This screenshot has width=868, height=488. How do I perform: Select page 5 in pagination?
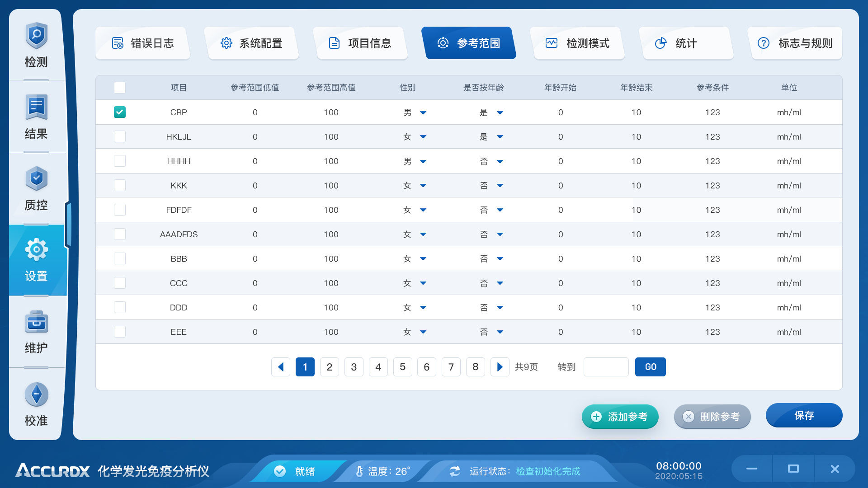402,367
